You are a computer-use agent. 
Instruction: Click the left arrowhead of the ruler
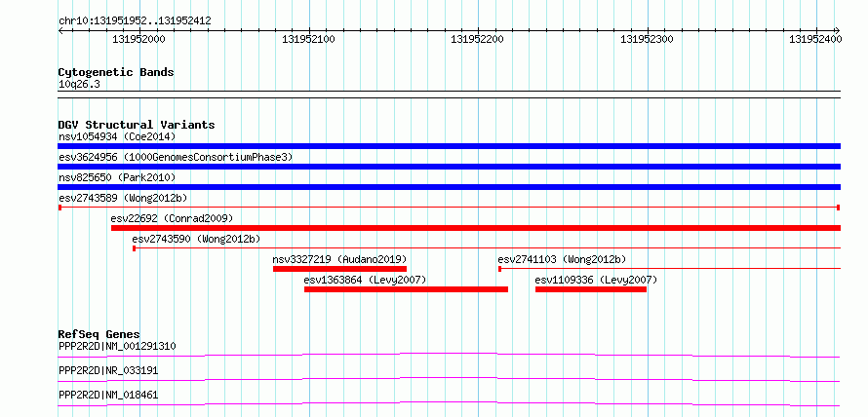click(60, 30)
